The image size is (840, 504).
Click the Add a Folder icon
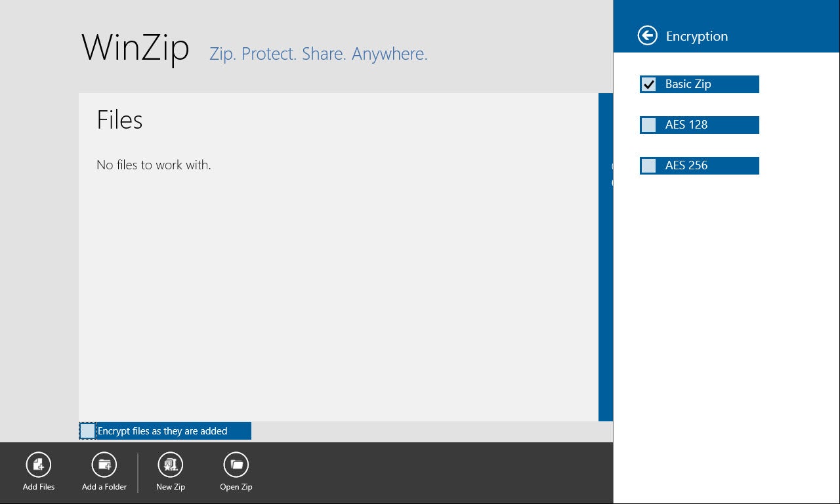[x=104, y=465]
